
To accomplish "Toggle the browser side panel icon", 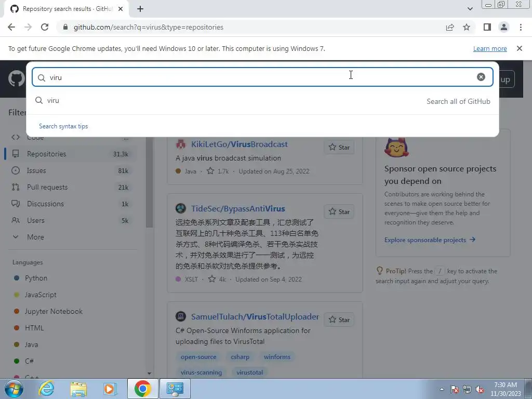I will pyautogui.click(x=487, y=27).
